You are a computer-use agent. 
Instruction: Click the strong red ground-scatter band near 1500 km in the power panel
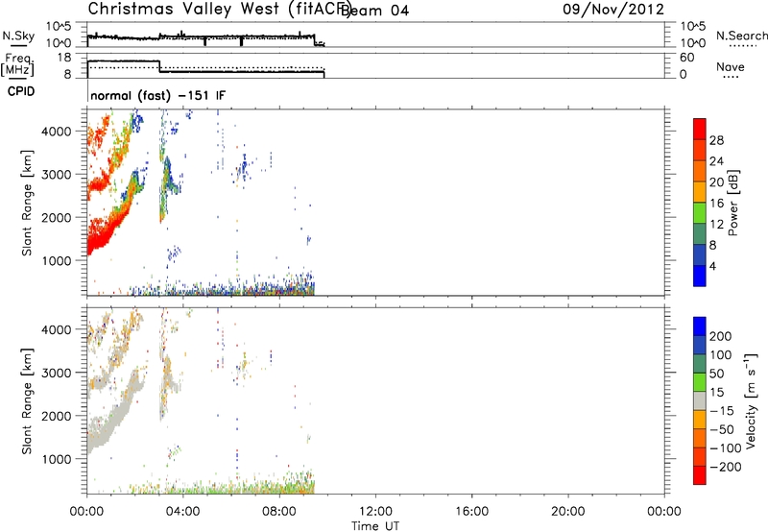coord(101,236)
